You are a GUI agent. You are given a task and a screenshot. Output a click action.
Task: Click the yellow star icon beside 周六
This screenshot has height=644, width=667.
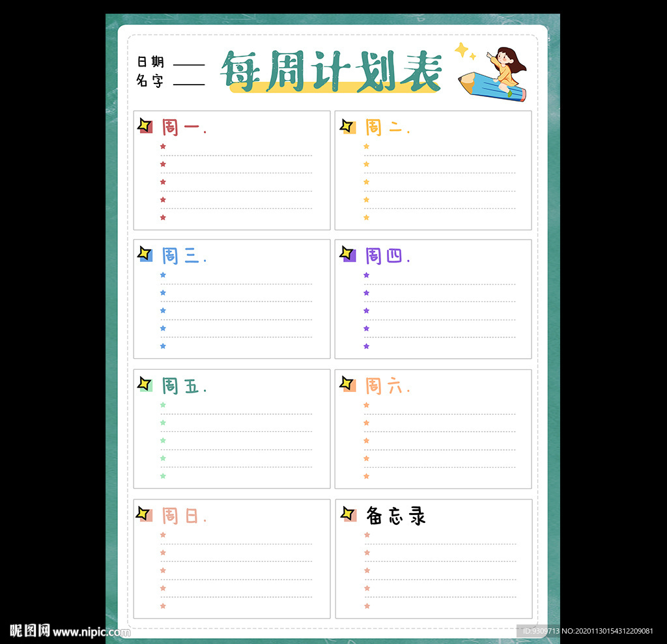tap(347, 384)
